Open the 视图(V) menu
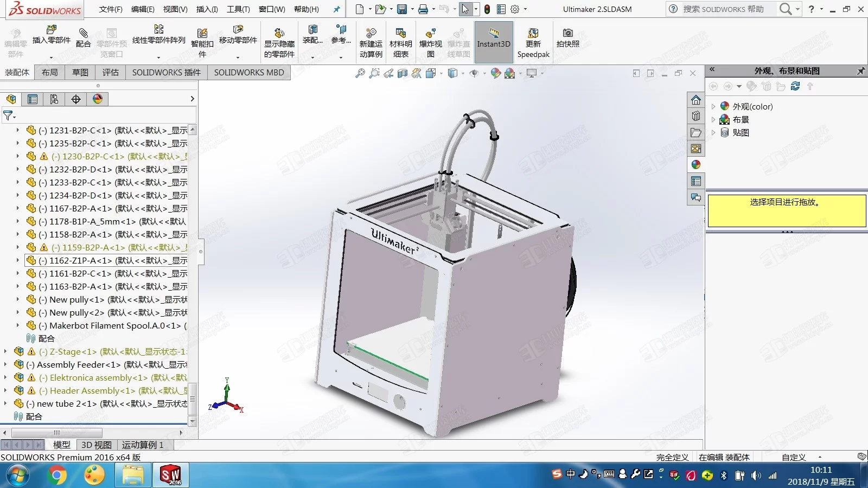The height and width of the screenshot is (488, 868). [175, 9]
